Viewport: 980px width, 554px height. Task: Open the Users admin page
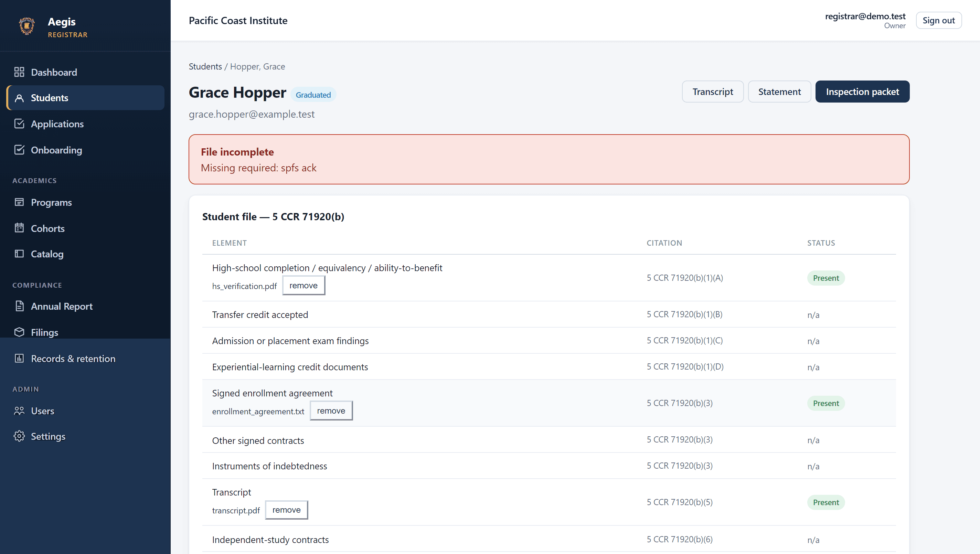click(86, 411)
